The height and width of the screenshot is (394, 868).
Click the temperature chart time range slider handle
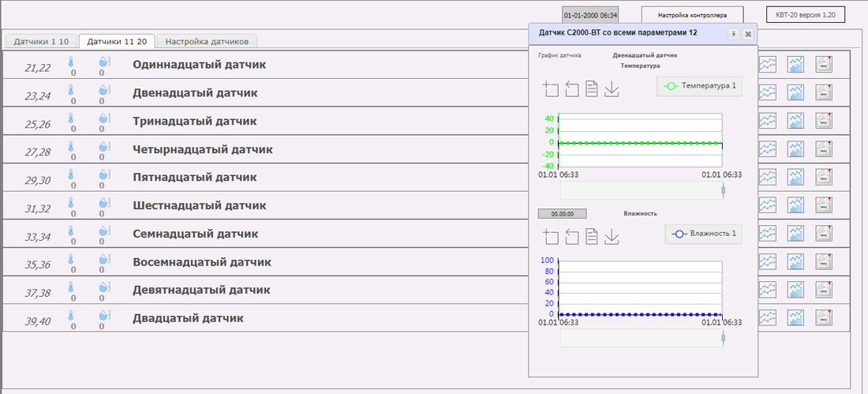[723, 189]
